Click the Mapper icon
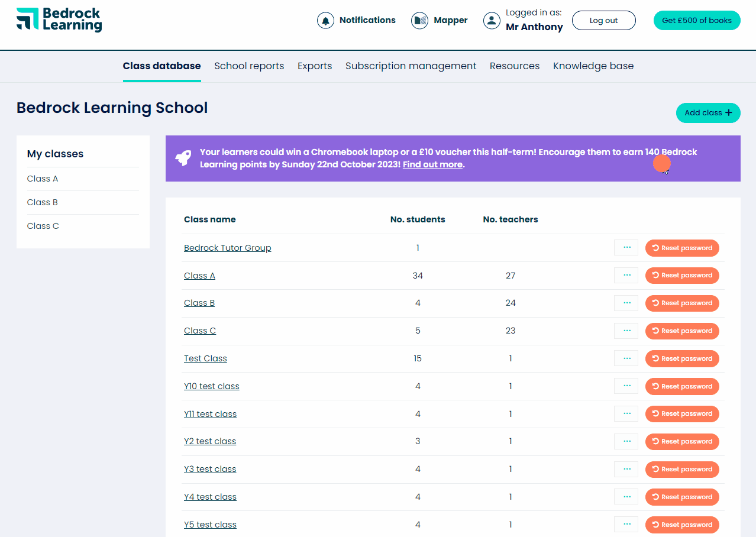756x537 pixels. (419, 20)
